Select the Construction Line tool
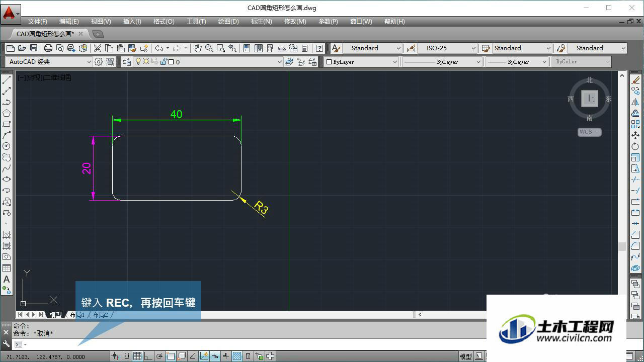 pos(7,91)
